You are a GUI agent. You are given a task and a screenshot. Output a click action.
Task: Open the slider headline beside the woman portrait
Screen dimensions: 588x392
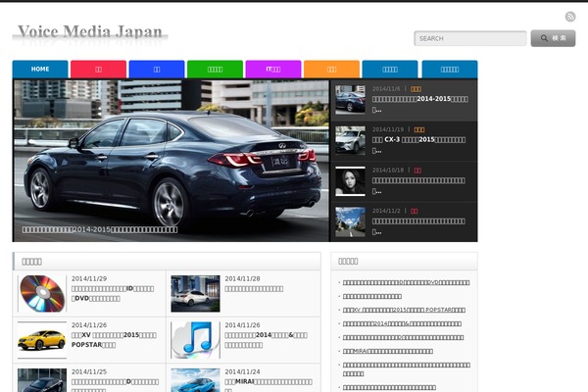(x=418, y=185)
